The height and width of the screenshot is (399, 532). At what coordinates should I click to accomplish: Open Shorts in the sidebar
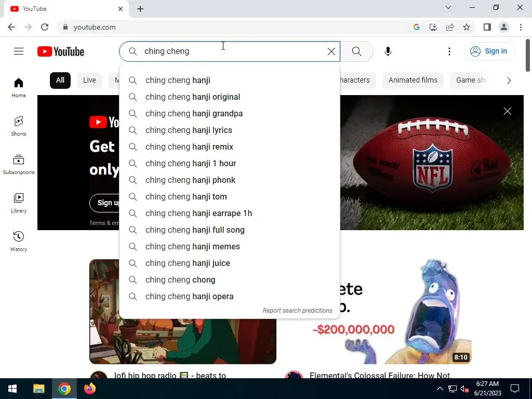pyautogui.click(x=19, y=126)
